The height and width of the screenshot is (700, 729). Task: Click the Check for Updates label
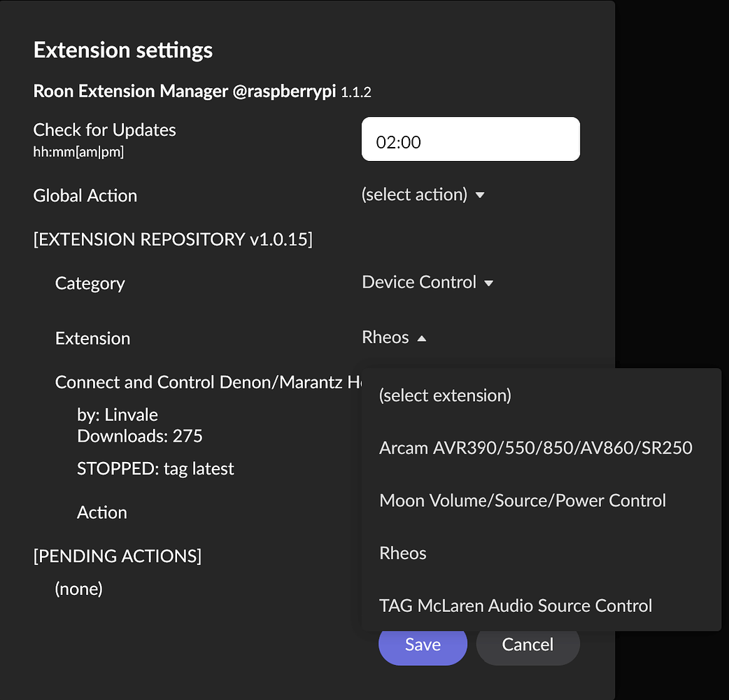pyautogui.click(x=104, y=129)
